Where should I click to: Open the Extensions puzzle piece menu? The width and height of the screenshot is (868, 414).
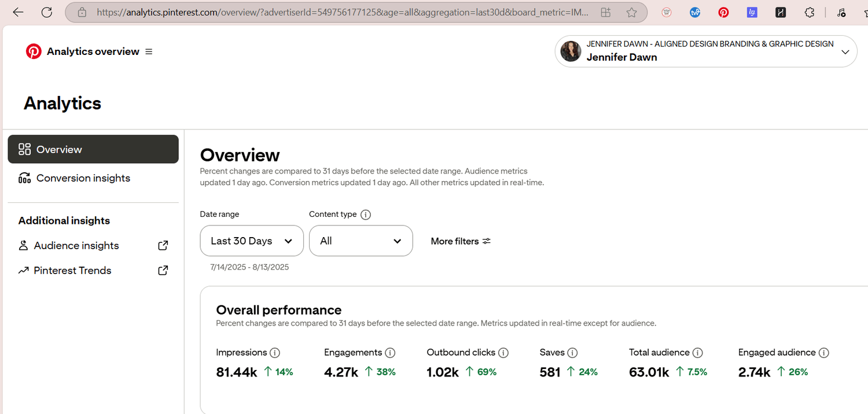click(x=810, y=12)
